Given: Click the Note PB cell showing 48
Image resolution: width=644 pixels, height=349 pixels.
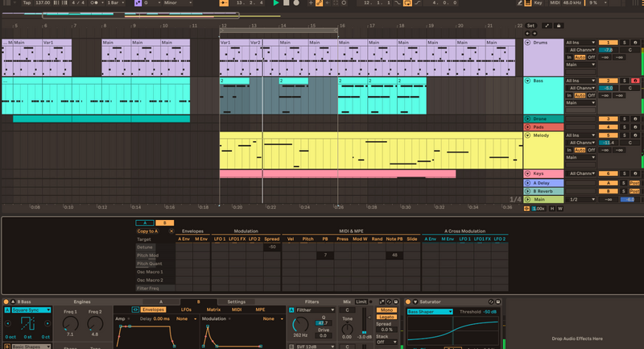Looking at the screenshot, I should coord(394,256).
